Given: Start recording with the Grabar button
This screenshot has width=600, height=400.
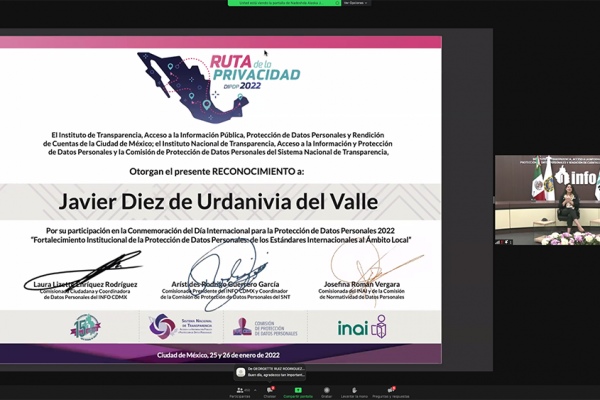Looking at the screenshot, I should 326,392.
